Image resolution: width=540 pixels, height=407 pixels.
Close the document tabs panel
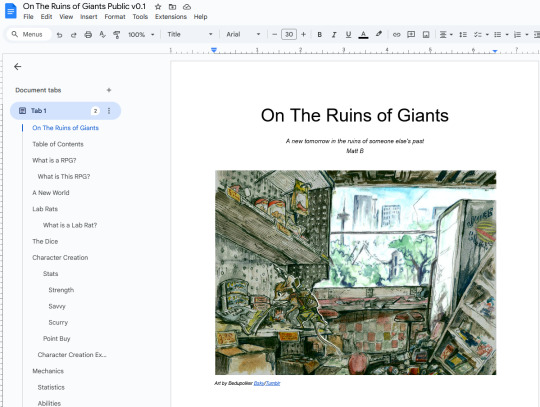tap(18, 67)
